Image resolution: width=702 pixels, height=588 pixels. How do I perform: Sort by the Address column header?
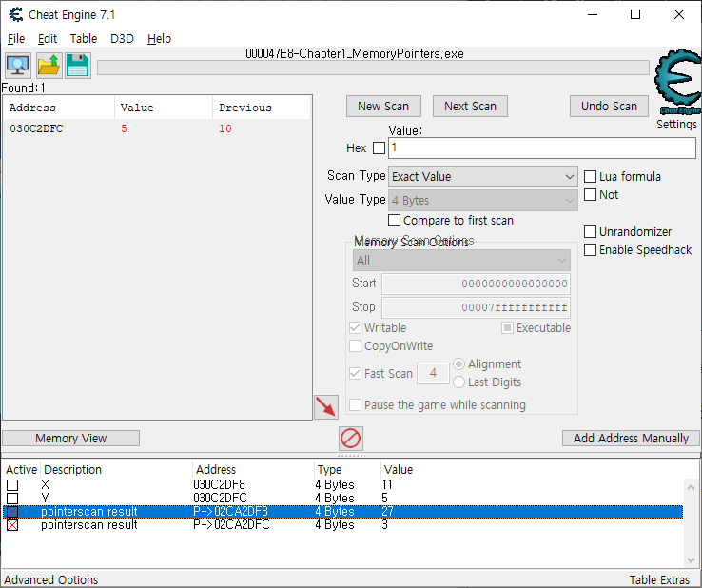pyautogui.click(x=59, y=108)
